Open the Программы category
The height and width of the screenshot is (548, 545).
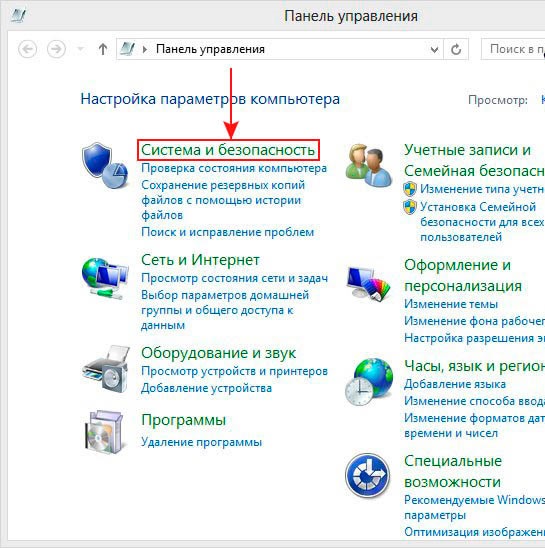[x=184, y=420]
